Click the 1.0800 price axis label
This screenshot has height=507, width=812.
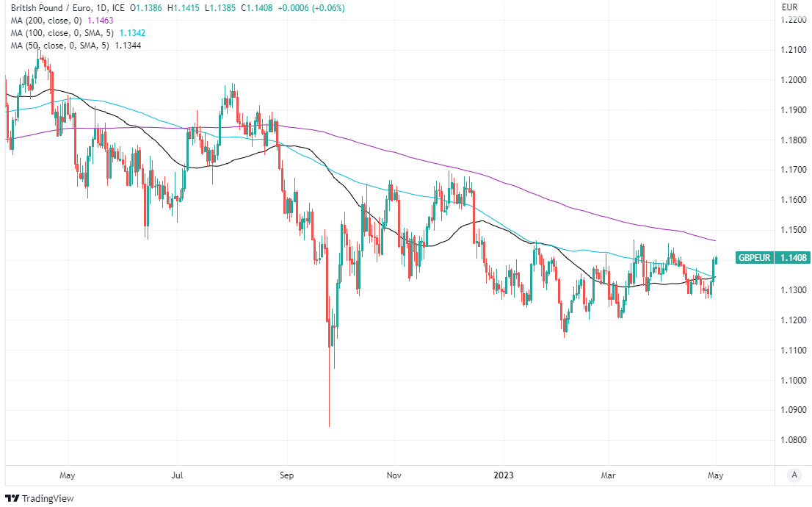click(793, 441)
